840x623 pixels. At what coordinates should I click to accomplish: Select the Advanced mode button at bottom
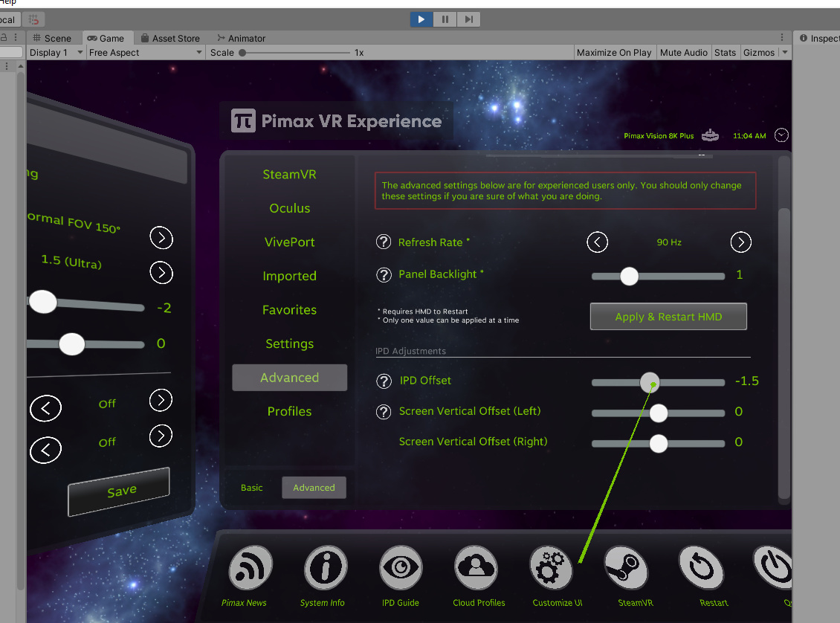(314, 488)
